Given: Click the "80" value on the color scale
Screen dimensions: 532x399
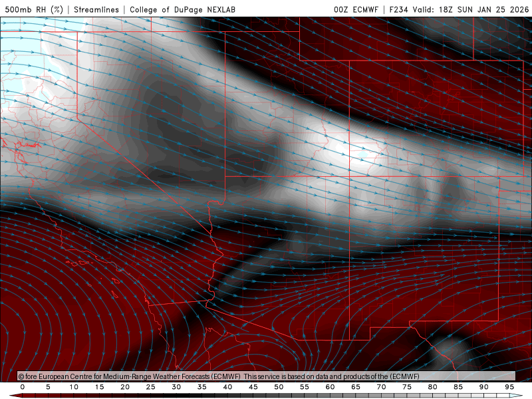Looking at the screenshot, I should click(x=433, y=387).
